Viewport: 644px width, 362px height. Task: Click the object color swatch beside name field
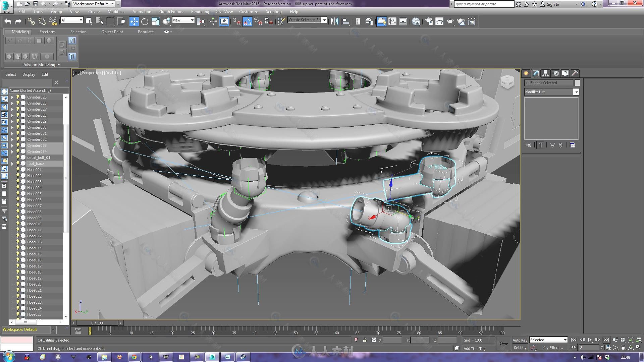[x=577, y=83]
